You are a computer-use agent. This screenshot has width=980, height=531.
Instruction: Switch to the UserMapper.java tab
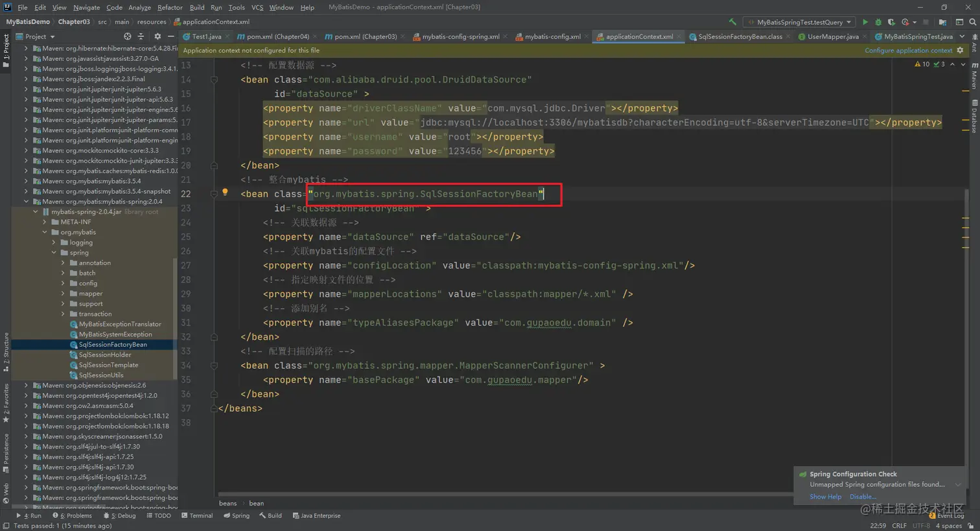pos(833,36)
